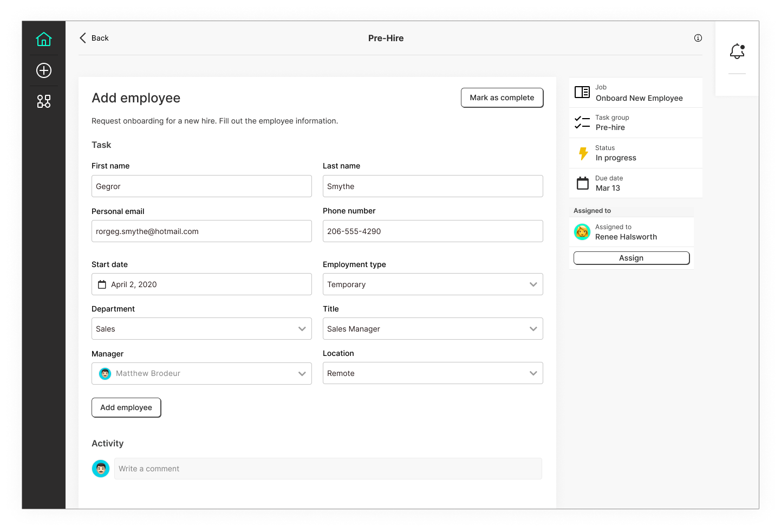Click the Job panel book icon
The height and width of the screenshot is (532, 781).
(x=582, y=92)
